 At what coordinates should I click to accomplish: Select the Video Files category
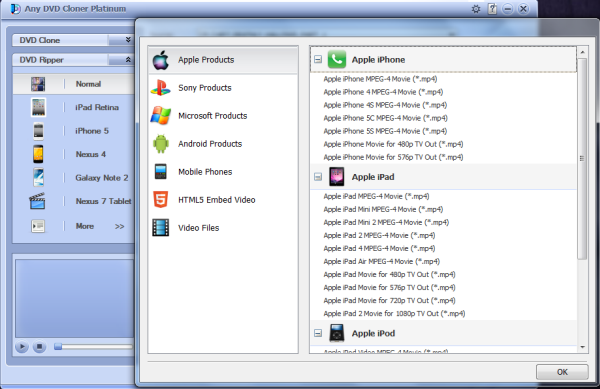[223, 228]
